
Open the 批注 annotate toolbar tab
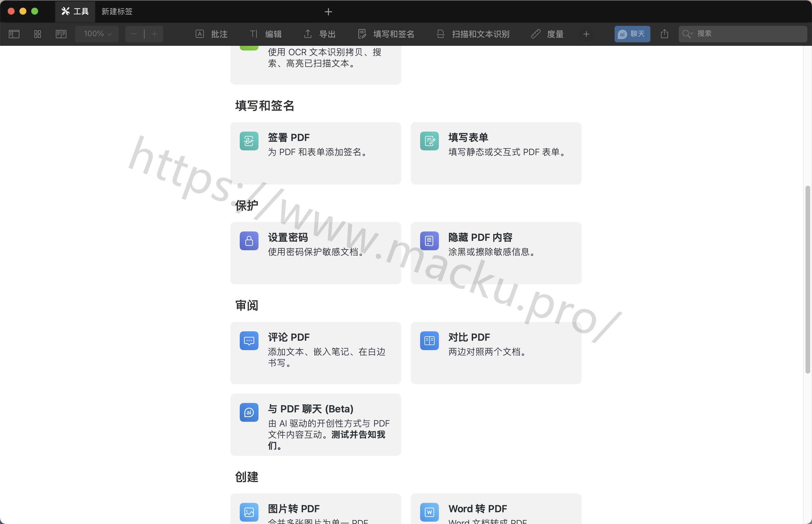coord(211,34)
